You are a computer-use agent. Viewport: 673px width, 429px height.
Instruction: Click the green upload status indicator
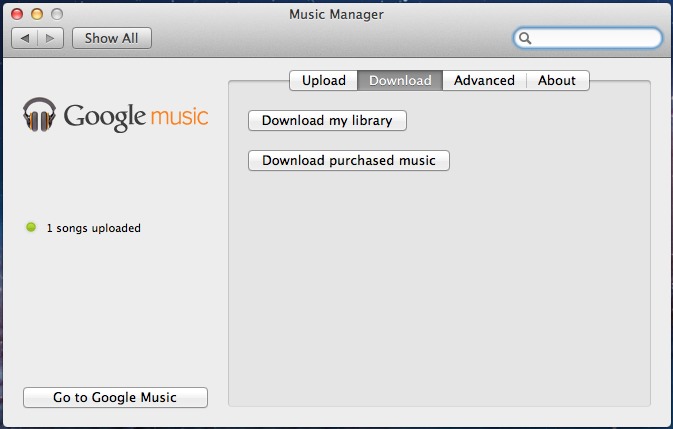(x=31, y=227)
